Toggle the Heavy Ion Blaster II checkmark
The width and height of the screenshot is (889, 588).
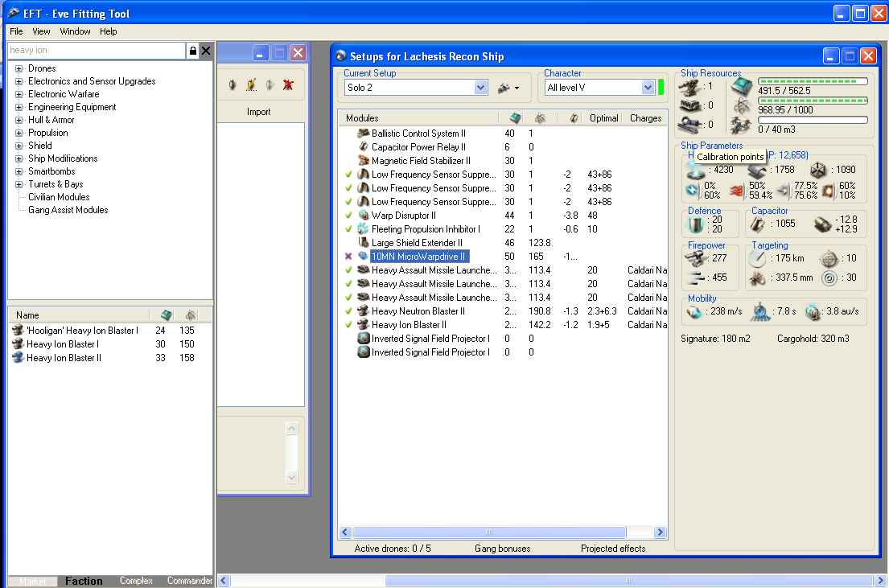click(348, 325)
